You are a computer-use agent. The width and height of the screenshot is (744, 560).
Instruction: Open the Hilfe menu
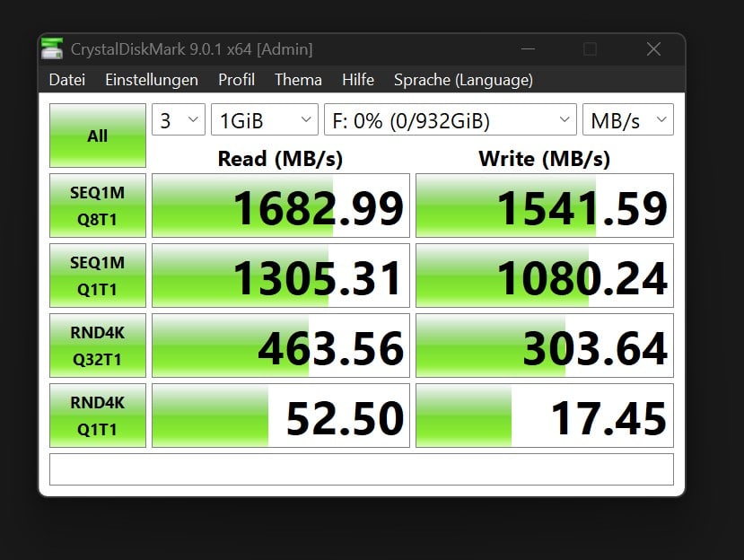357,80
